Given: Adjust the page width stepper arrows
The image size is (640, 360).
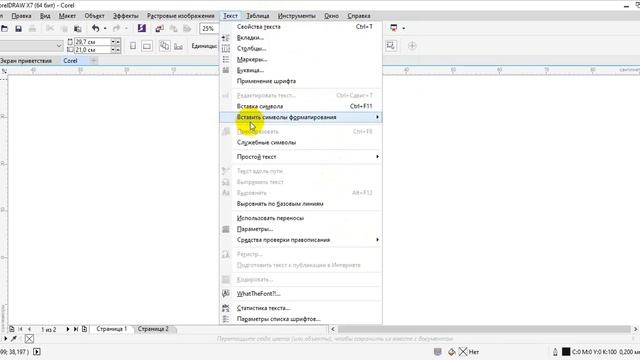Looking at the screenshot, I should click(x=116, y=42).
